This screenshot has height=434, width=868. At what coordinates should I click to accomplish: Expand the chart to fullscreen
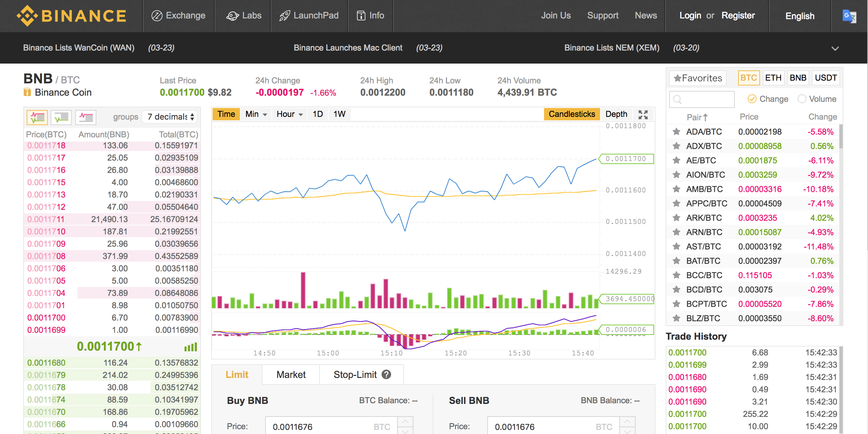pos(643,114)
